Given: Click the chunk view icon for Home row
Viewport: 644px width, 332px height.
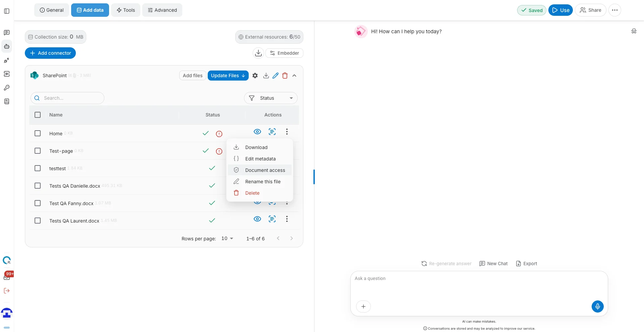Looking at the screenshot, I should click(272, 132).
